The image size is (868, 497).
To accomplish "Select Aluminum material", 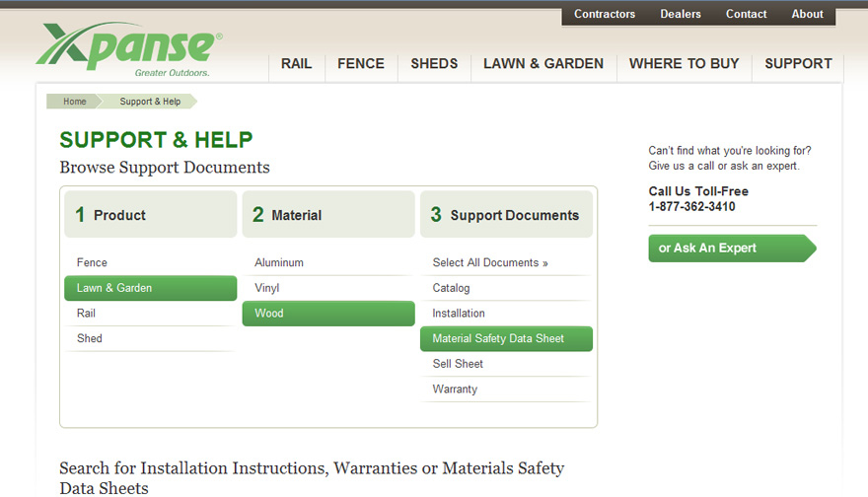I will point(328,263).
